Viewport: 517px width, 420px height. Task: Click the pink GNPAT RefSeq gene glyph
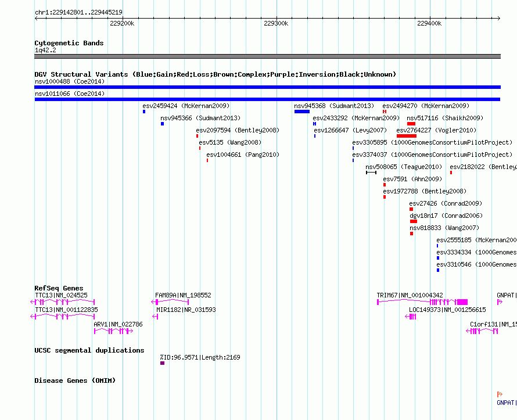point(500,302)
